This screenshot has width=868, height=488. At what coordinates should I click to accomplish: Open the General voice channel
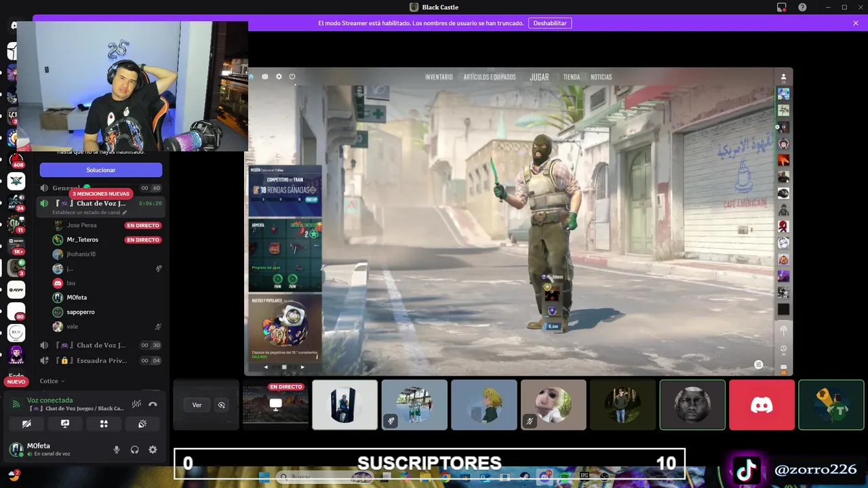(x=100, y=188)
